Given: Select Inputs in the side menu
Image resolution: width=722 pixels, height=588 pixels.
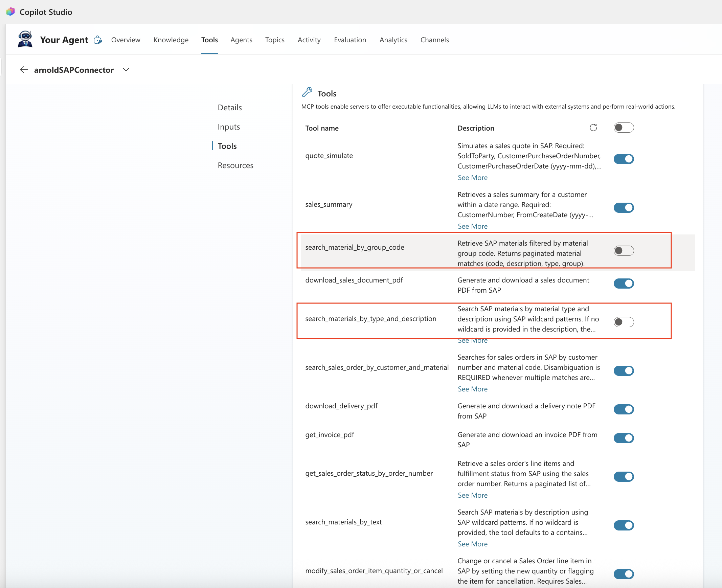Looking at the screenshot, I should (x=229, y=127).
